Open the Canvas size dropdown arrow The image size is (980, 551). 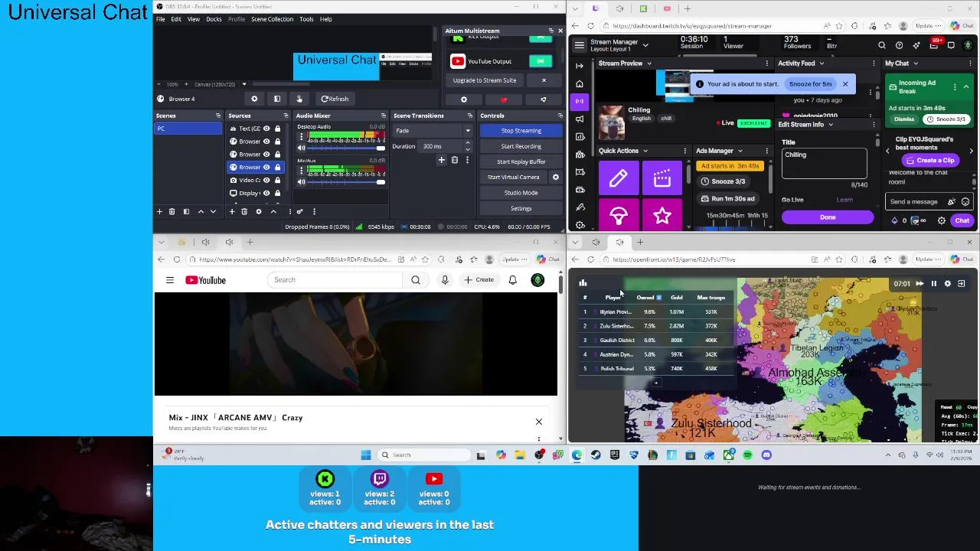pos(244,84)
